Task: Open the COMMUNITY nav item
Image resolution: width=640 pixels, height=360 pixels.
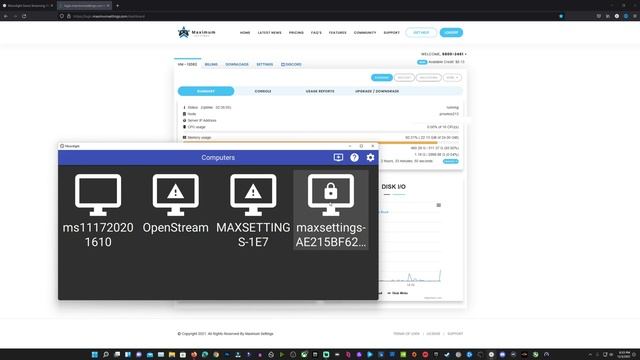Action: pos(365,33)
